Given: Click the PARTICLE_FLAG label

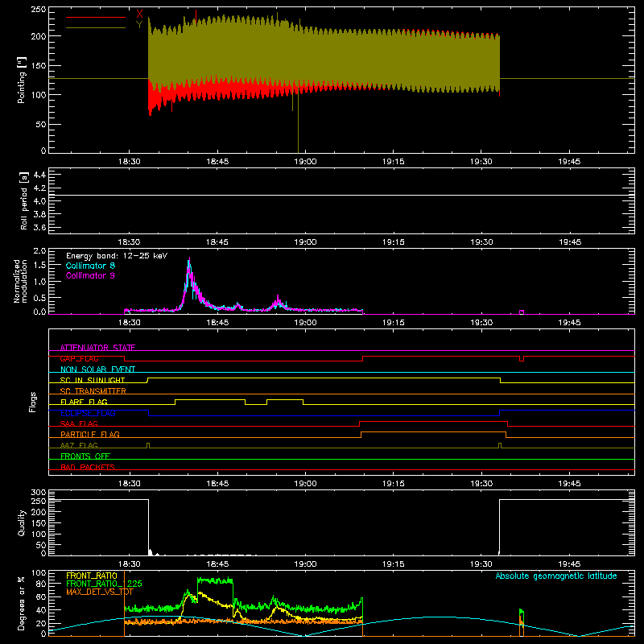Looking at the screenshot, I should coord(90,434).
